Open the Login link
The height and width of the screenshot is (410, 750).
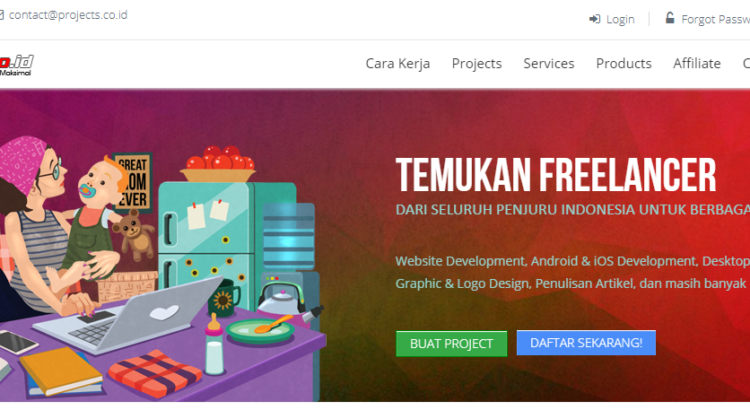click(620, 20)
